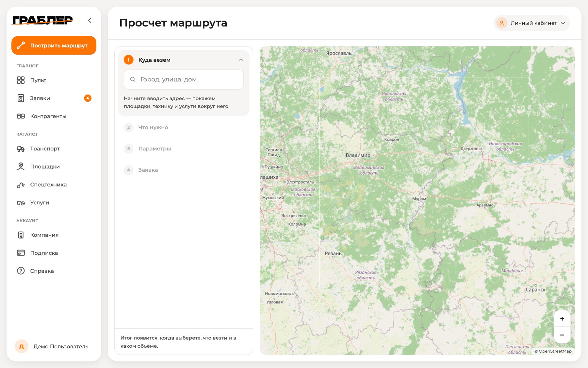Click the Владимир city label on the map

(x=358, y=155)
